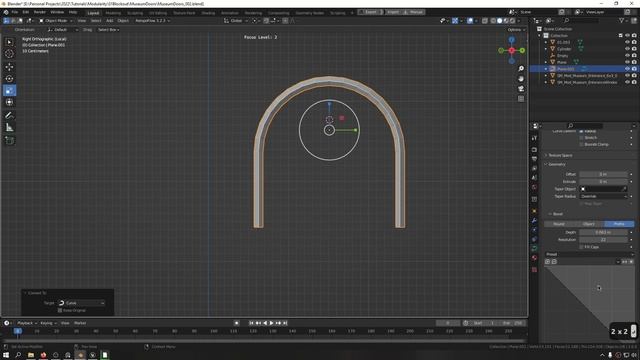Open the Taper Radius Override dropdown
The image size is (640, 360).
[x=603, y=196]
